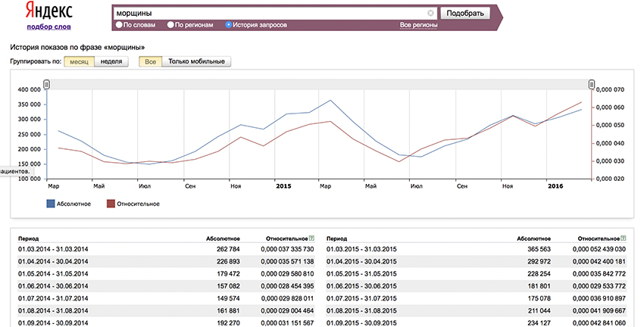The height and width of the screenshot is (327, 644).
Task: Click the right range handle above the chart
Action: coord(592,85)
